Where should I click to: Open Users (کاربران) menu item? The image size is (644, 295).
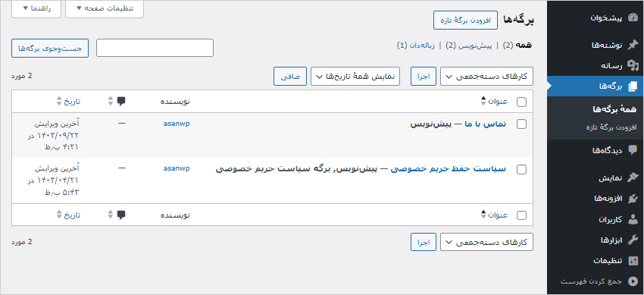click(611, 220)
